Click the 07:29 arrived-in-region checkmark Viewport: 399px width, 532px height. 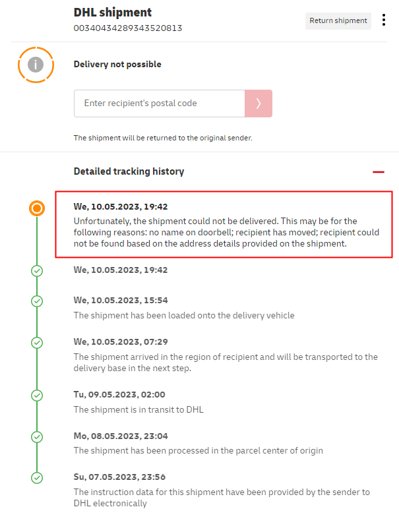[x=37, y=343]
